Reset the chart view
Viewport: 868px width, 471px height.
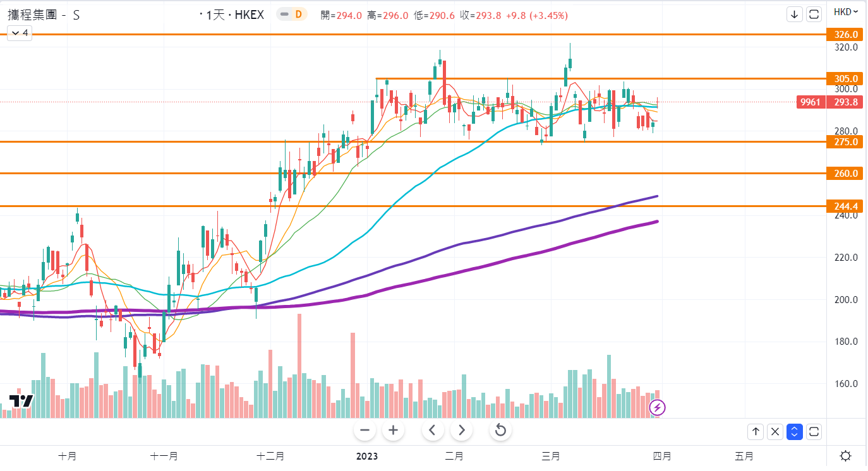500,431
